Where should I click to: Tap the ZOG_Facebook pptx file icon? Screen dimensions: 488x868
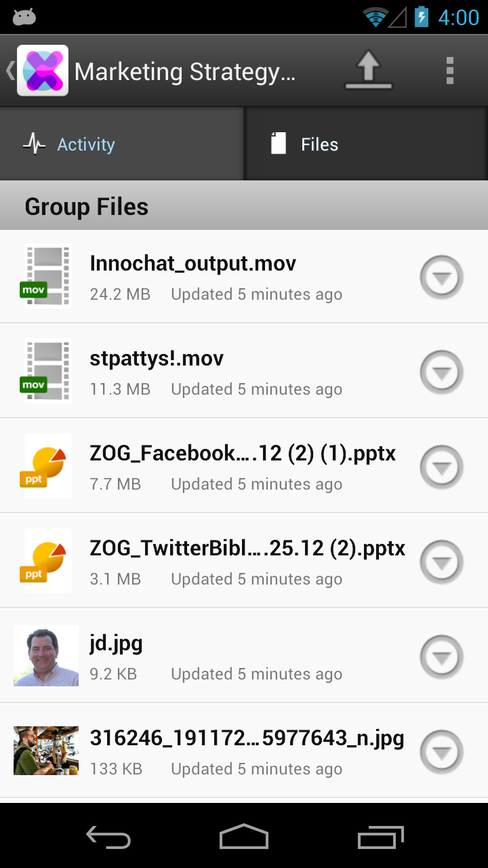[x=46, y=467]
